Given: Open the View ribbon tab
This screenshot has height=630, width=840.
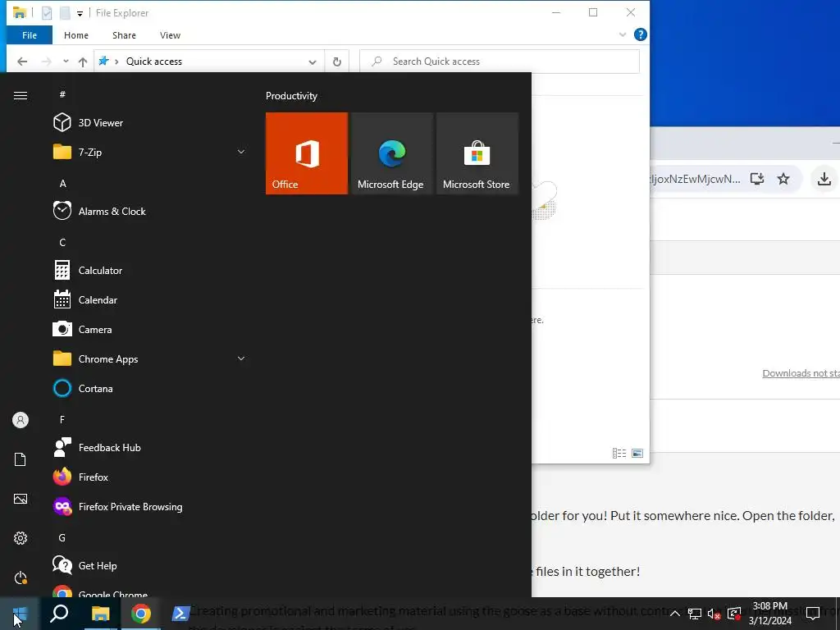Looking at the screenshot, I should point(170,35).
